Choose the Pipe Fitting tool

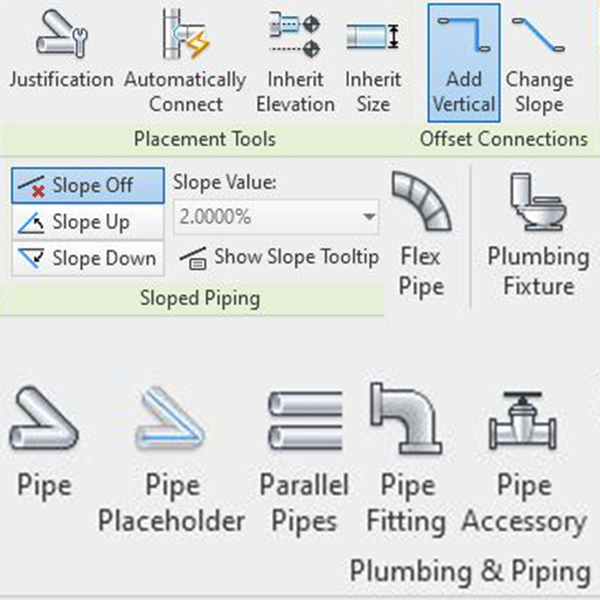406,459
